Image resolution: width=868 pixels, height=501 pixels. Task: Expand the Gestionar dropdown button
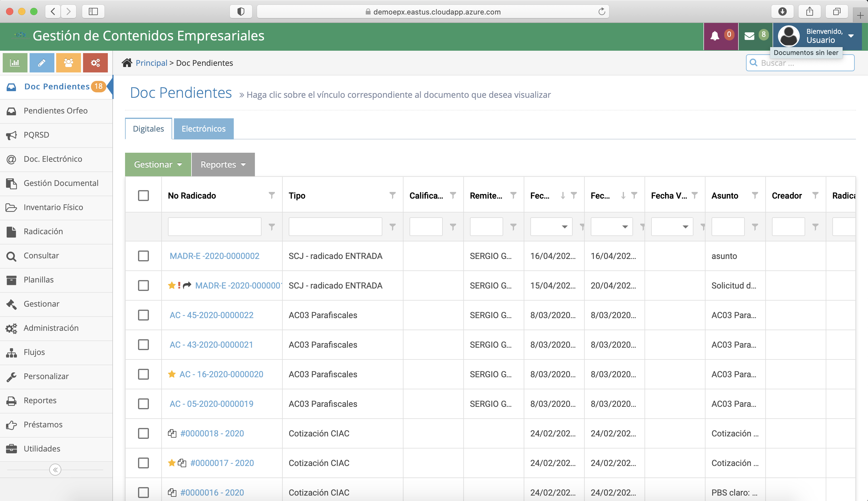pos(158,164)
